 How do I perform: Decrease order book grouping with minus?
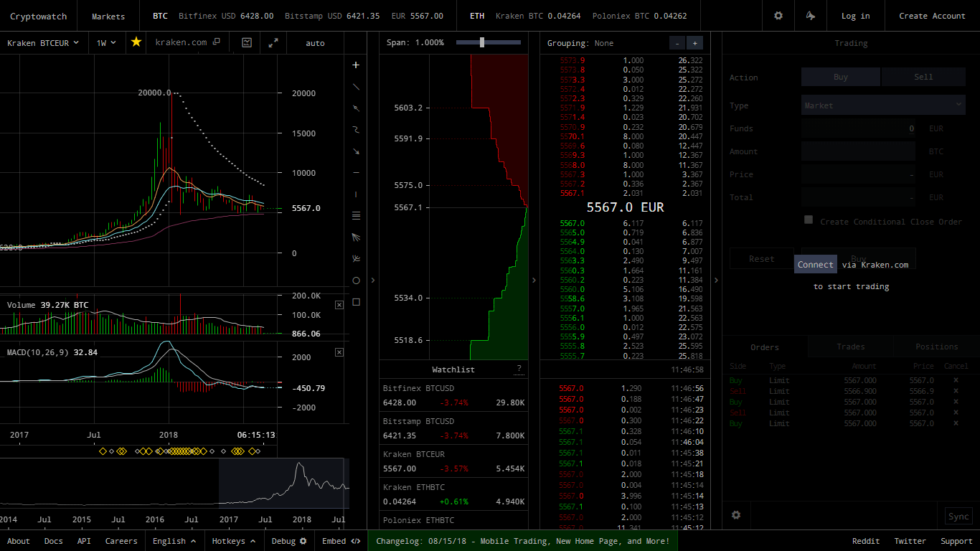pos(677,43)
